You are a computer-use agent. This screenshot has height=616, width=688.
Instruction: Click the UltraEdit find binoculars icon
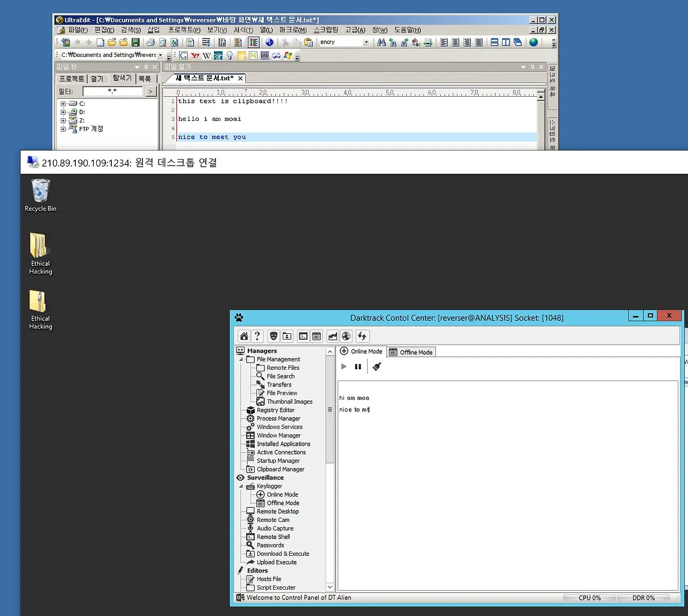[382, 42]
